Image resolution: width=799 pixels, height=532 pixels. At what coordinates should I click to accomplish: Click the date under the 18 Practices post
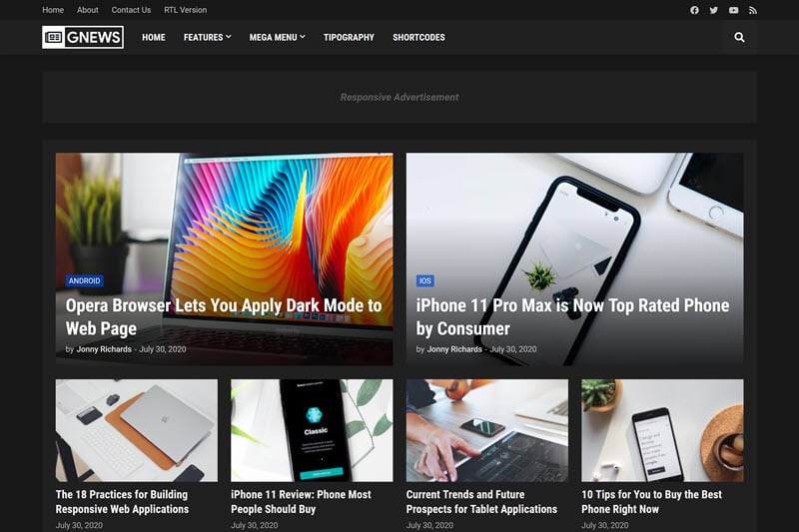(79, 525)
